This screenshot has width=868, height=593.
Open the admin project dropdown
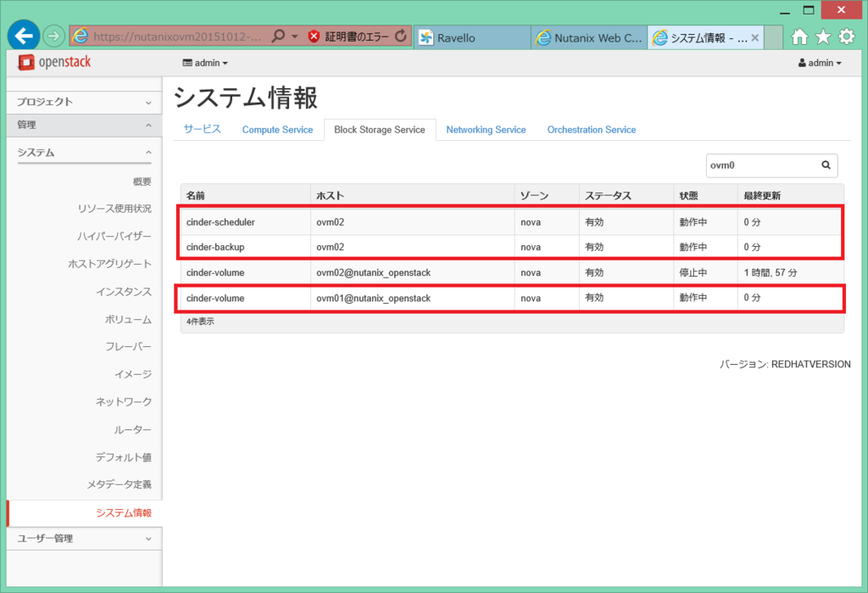(x=205, y=63)
